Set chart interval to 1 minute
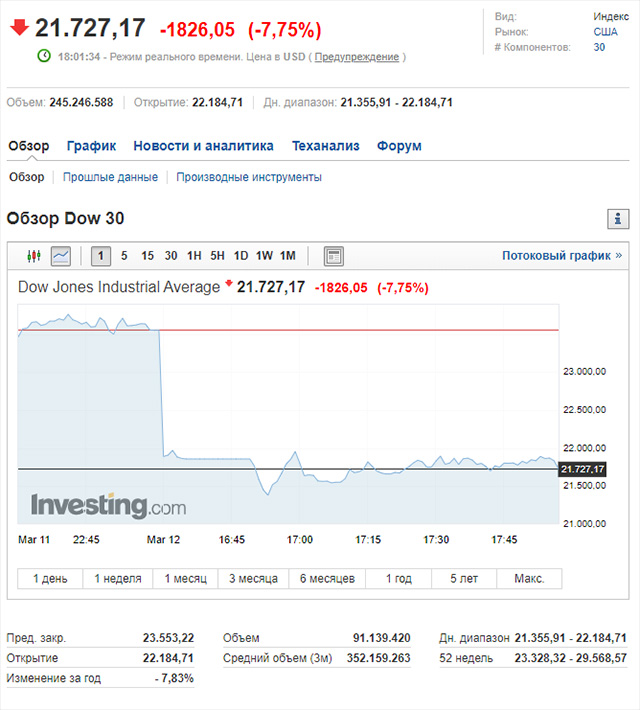The width and height of the screenshot is (640, 710). 101,256
